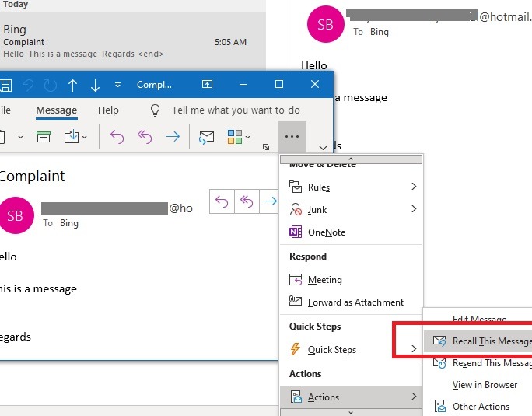The width and height of the screenshot is (532, 416).
Task: Click the ribbon group dialog launcher icon
Action: [266, 147]
